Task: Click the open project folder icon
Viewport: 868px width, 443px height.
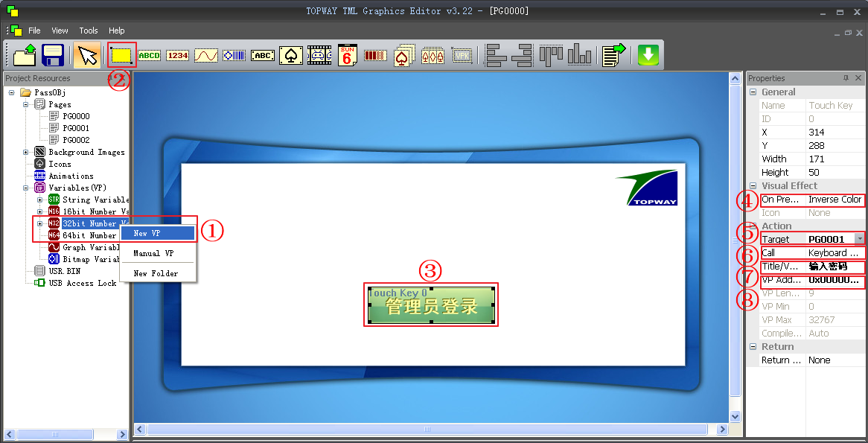Action: point(25,55)
